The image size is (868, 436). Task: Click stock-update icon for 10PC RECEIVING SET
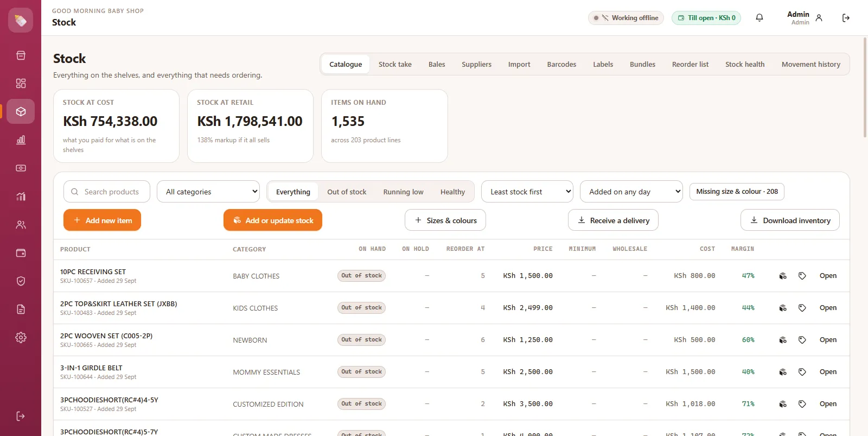pyautogui.click(x=783, y=276)
